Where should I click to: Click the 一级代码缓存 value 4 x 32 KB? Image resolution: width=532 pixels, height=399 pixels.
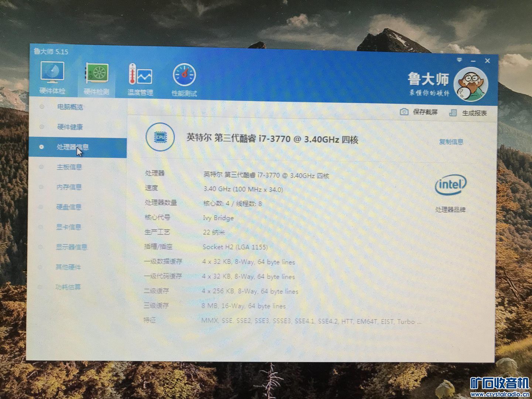click(x=248, y=276)
